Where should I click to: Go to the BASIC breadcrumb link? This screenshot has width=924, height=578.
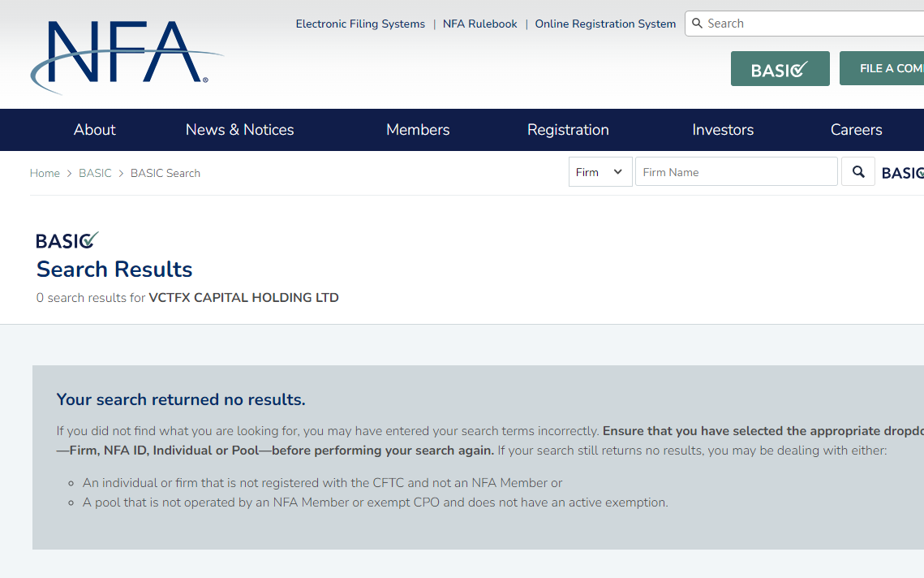click(x=95, y=174)
